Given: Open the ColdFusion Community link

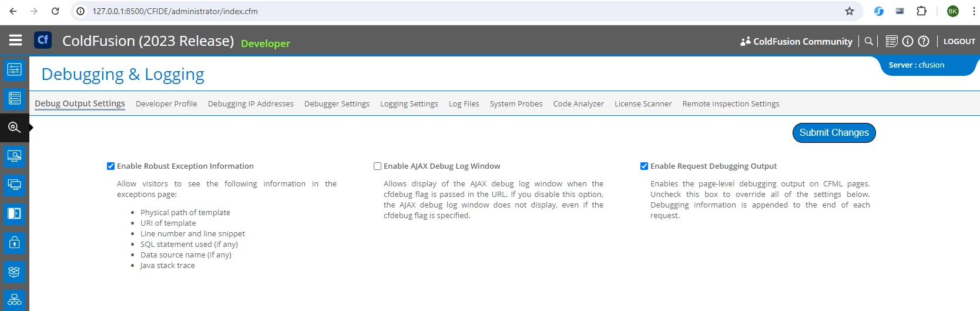Looking at the screenshot, I should pos(803,41).
